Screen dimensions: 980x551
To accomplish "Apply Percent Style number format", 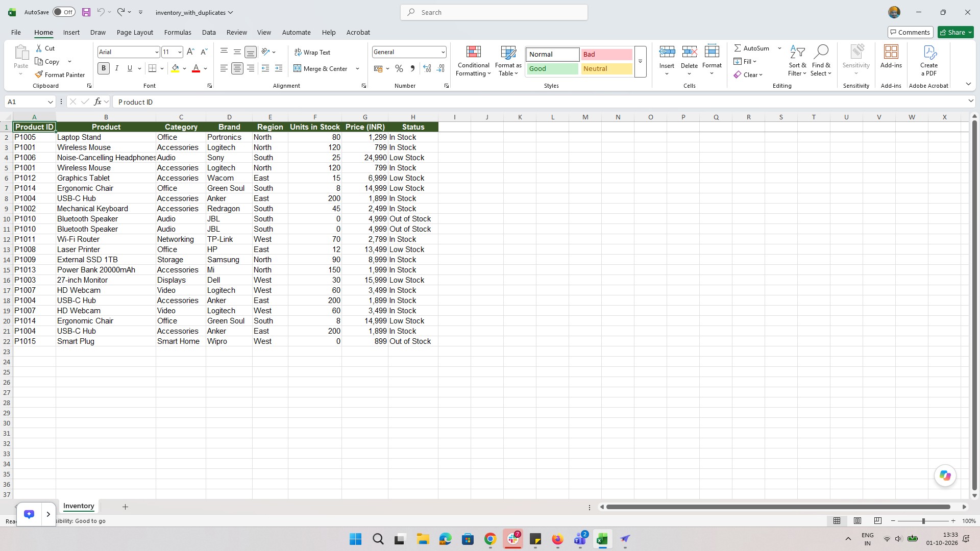I will (399, 68).
